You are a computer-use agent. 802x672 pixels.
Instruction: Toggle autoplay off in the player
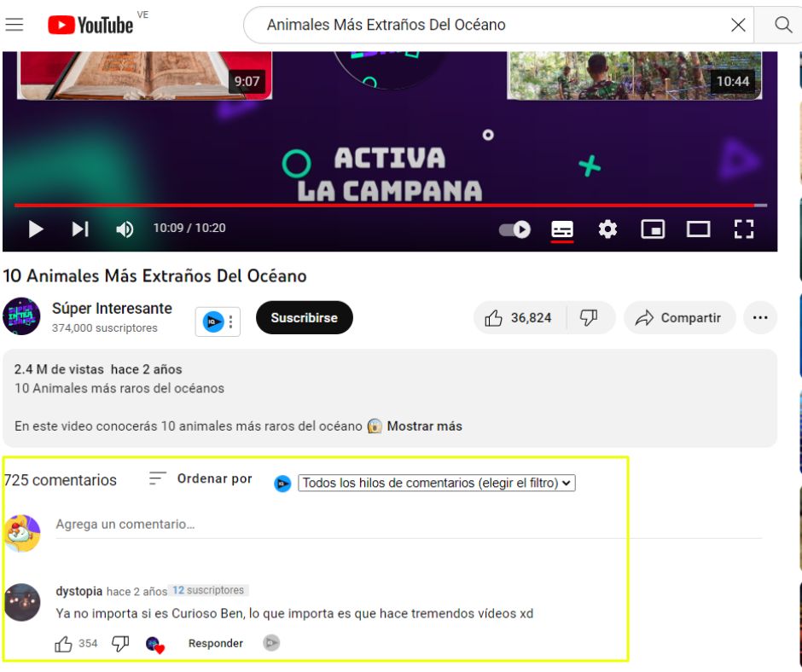513,229
